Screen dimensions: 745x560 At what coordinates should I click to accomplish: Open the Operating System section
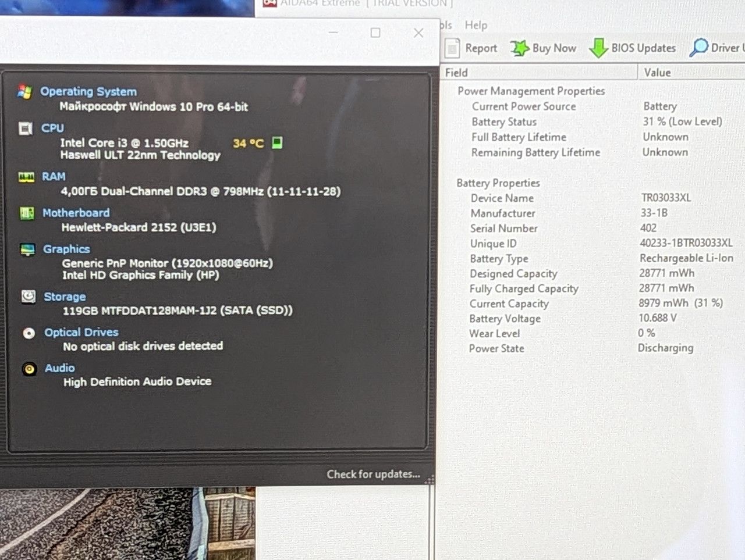88,91
